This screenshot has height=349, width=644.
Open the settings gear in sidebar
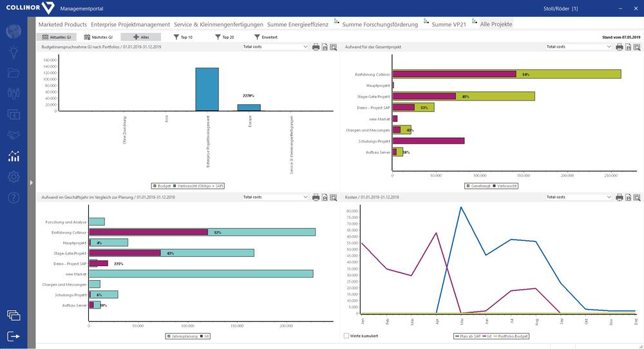[x=14, y=176]
